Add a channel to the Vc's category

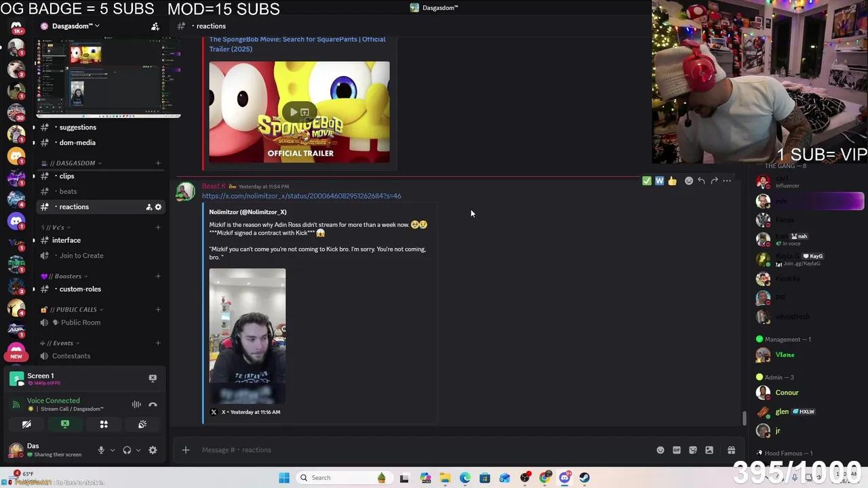158,227
